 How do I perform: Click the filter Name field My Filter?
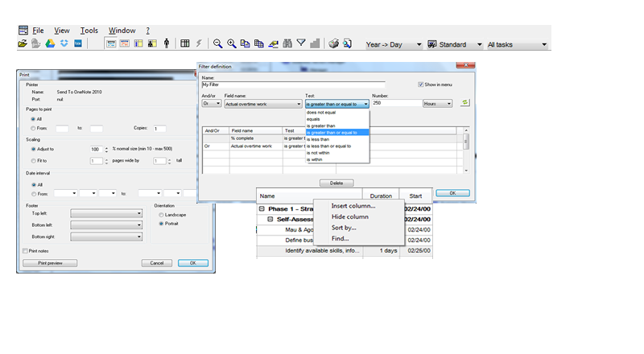[x=293, y=84]
